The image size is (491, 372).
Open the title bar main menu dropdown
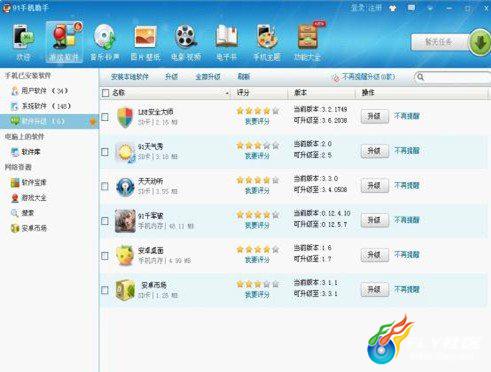pos(430,8)
